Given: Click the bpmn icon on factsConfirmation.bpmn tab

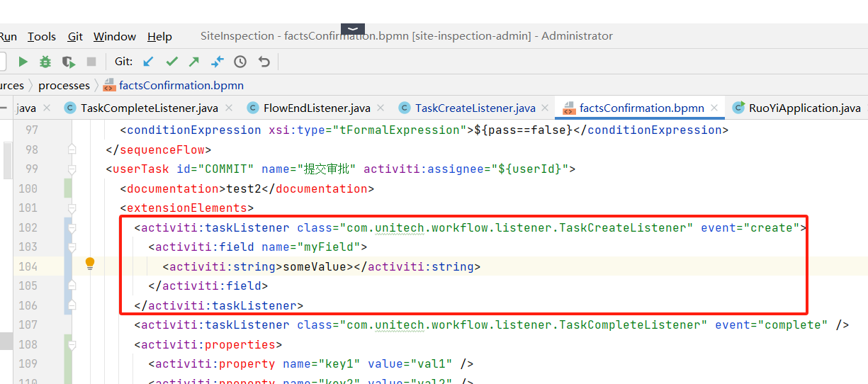Looking at the screenshot, I should (568, 108).
